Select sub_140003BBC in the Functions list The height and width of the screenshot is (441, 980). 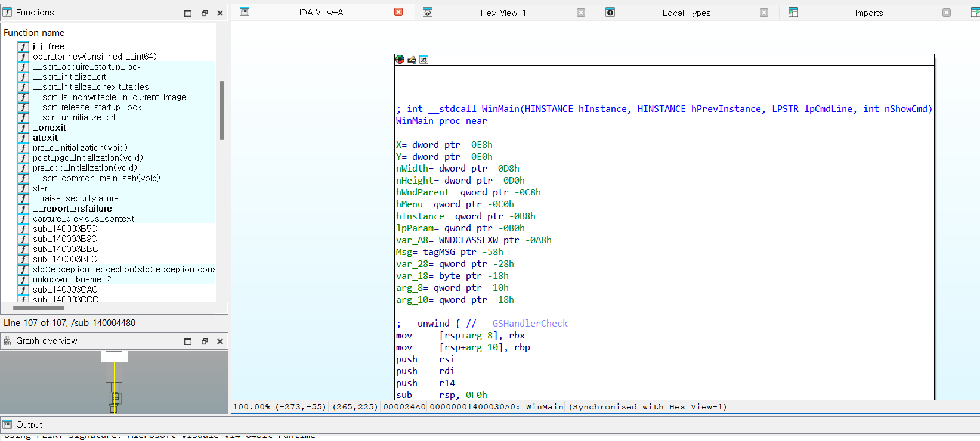tap(66, 249)
